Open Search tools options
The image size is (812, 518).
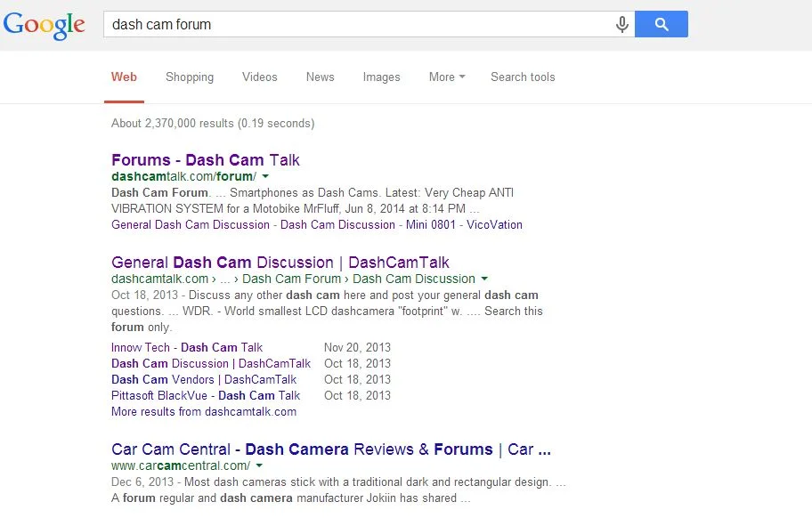523,77
